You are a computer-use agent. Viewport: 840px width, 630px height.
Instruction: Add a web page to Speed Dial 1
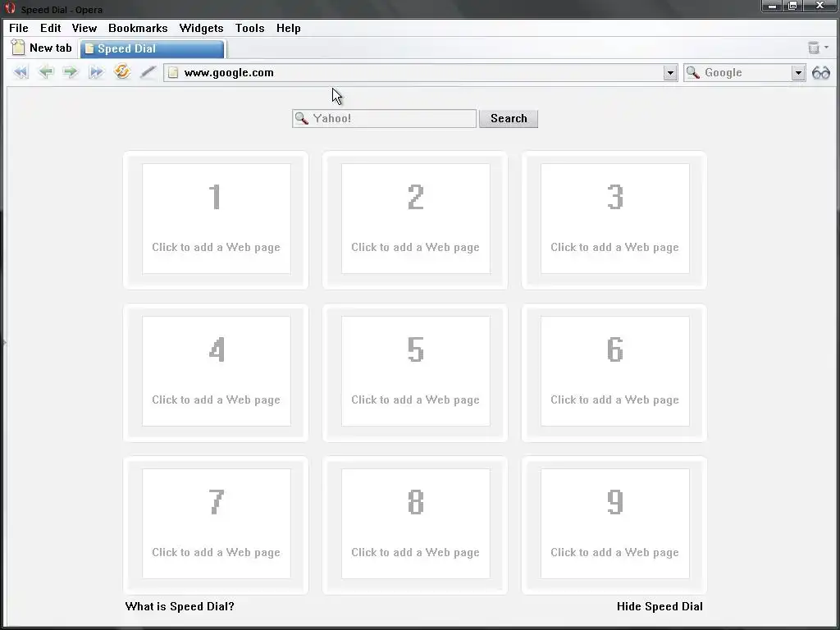tap(216, 218)
